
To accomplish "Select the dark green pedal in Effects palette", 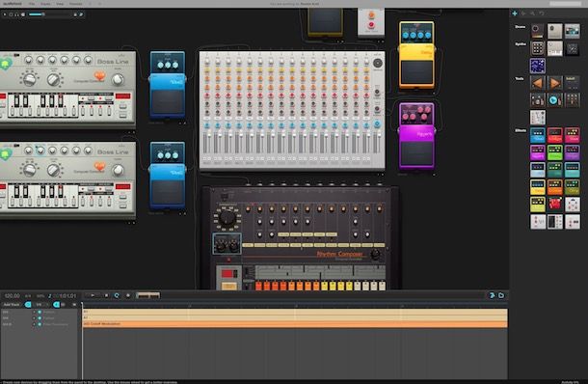I will pyautogui.click(x=554, y=170).
